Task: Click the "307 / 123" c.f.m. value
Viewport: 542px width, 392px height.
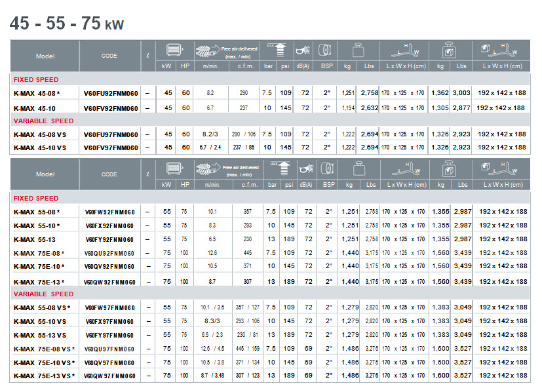Action: (x=248, y=375)
